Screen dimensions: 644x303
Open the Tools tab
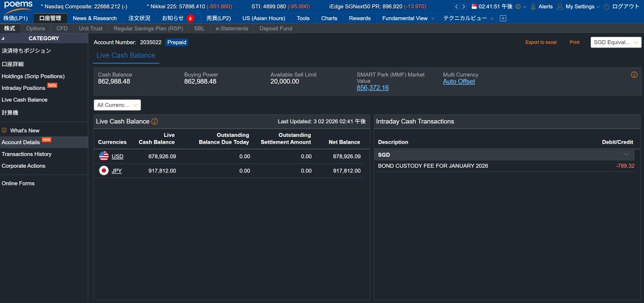click(303, 18)
